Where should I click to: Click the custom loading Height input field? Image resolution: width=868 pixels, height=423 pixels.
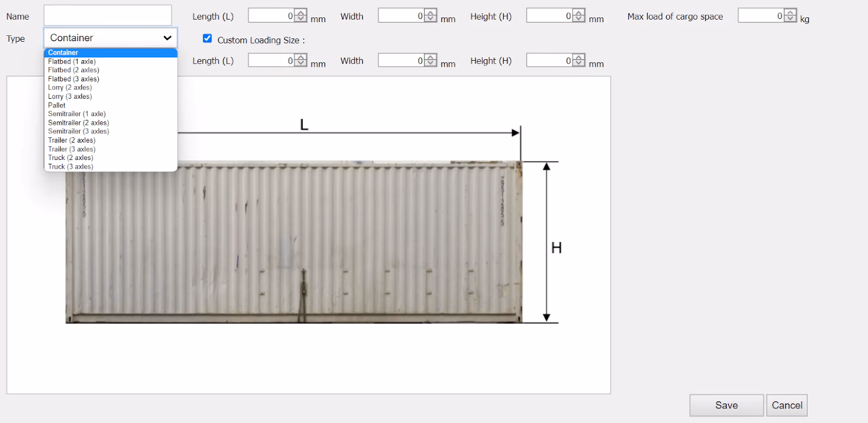click(549, 60)
